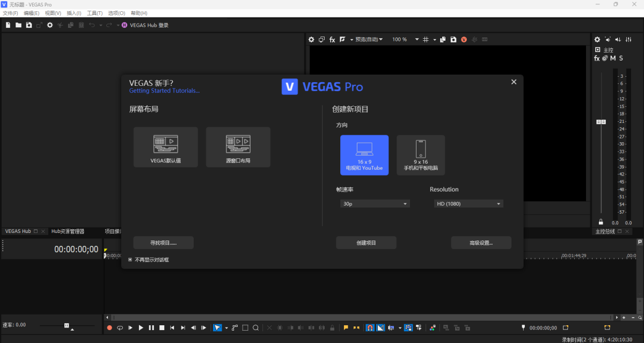Open video output fx in preview toolbar
The image size is (644, 343).
click(332, 39)
